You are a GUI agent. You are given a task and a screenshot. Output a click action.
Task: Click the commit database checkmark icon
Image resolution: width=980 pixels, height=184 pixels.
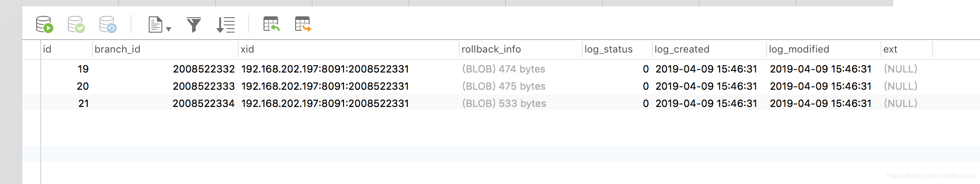click(76, 24)
